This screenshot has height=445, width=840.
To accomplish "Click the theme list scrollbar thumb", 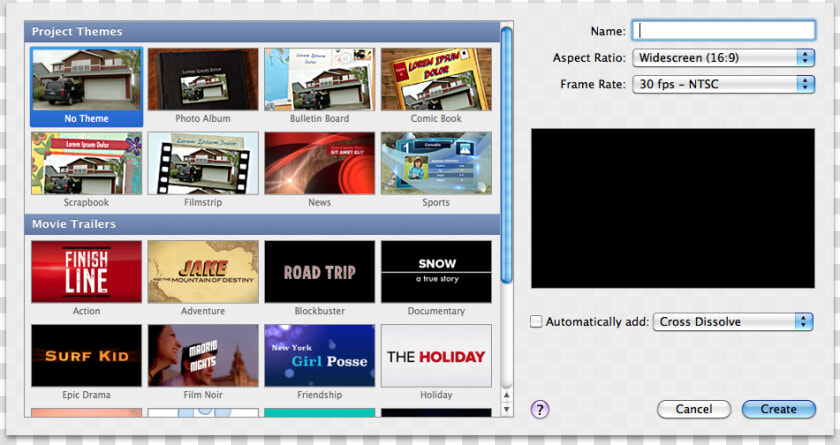I will [x=506, y=155].
